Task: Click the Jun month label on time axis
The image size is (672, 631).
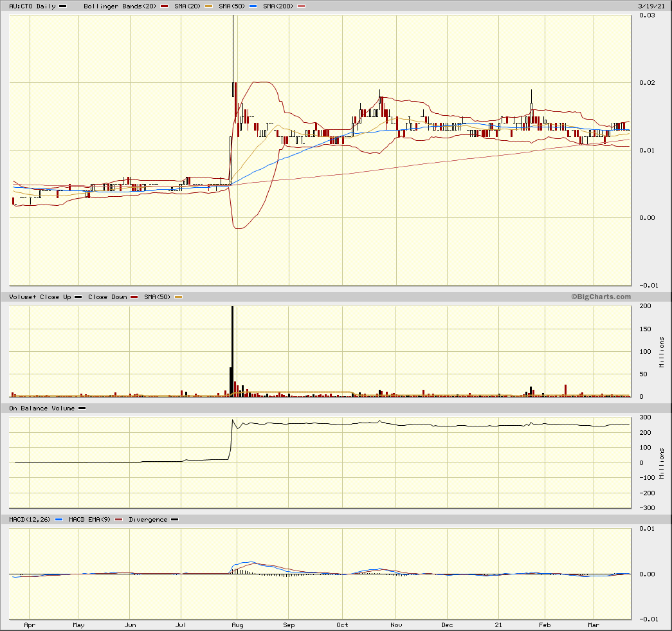Action: [131, 625]
